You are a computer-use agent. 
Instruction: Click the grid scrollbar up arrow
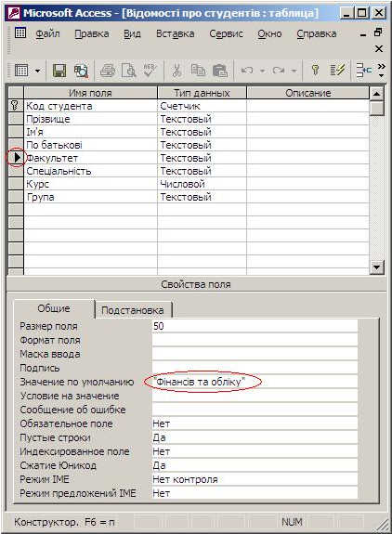coord(377,93)
